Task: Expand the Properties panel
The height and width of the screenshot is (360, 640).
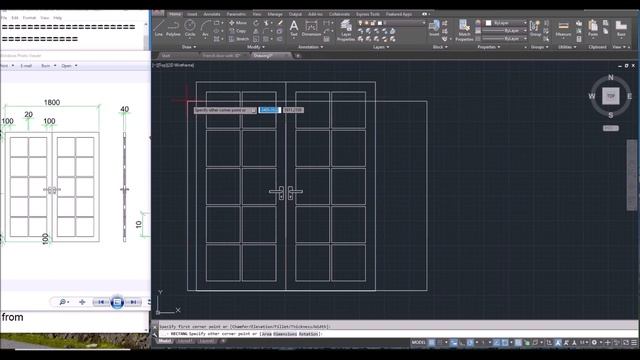Action: click(x=489, y=47)
